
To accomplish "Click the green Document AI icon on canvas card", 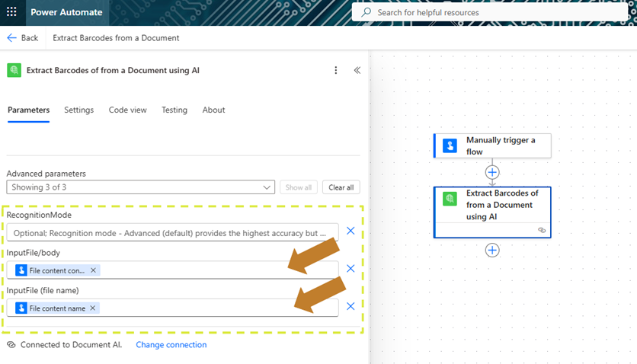I will click(450, 199).
